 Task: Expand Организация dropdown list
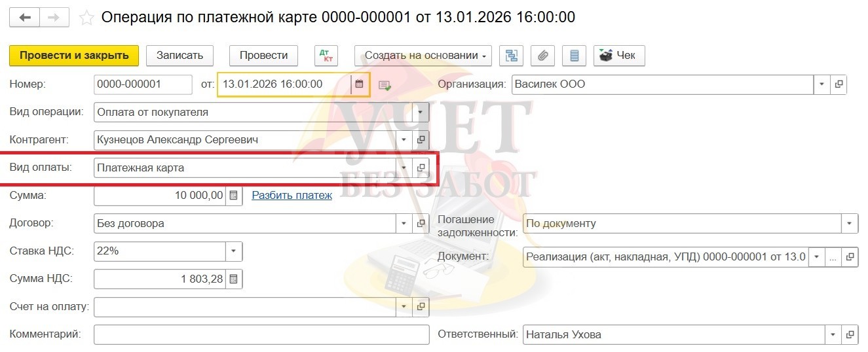pos(822,84)
